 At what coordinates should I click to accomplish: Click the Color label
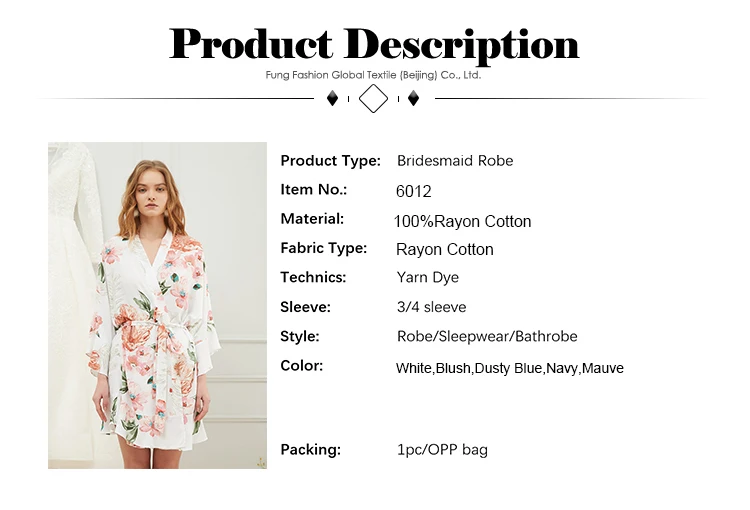[302, 366]
